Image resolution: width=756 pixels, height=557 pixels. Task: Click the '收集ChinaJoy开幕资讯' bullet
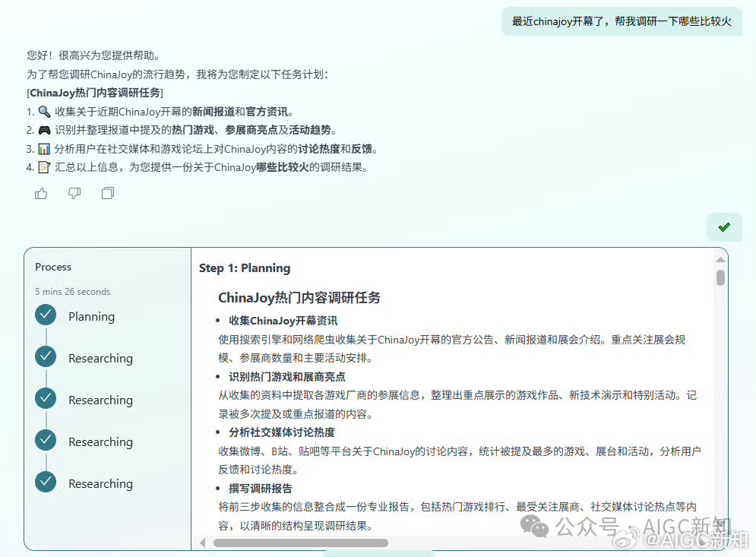tap(283, 321)
